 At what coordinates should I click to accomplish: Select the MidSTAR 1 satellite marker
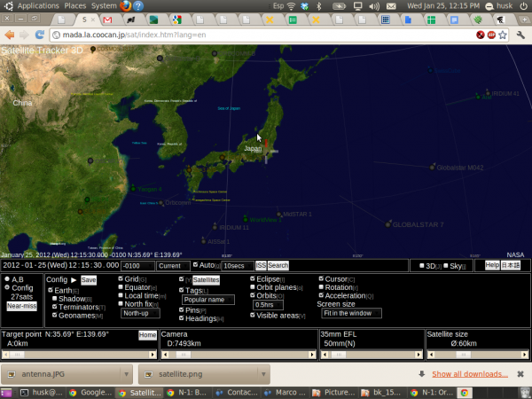click(x=279, y=215)
